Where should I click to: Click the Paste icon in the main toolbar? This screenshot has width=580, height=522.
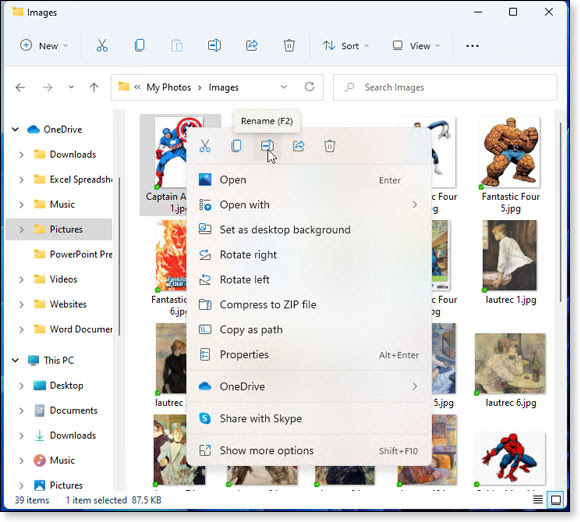click(177, 46)
